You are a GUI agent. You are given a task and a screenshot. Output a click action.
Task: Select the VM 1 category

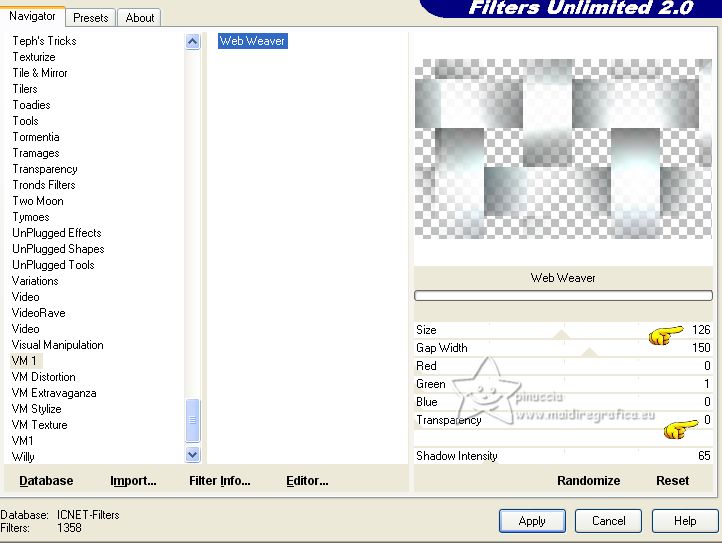click(x=24, y=361)
